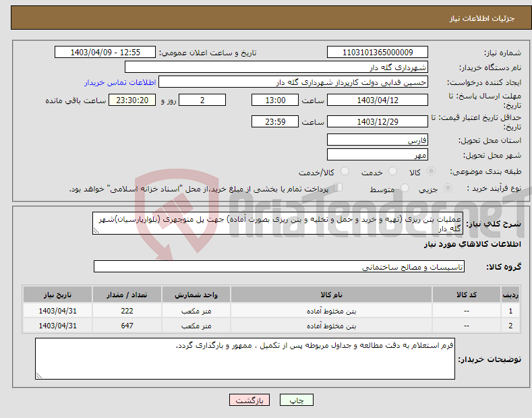Select the خدمت radio button
The height and width of the screenshot is (418, 532).
(392, 171)
